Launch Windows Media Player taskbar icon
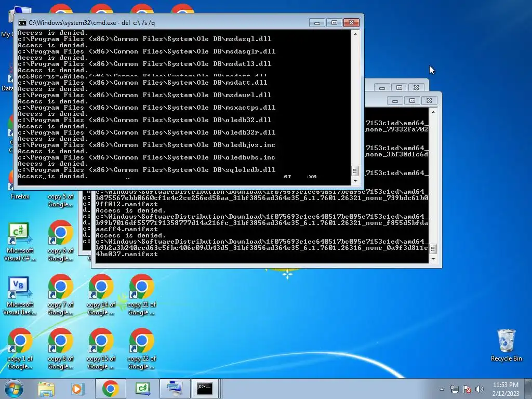This screenshot has width=532, height=399. (x=77, y=389)
